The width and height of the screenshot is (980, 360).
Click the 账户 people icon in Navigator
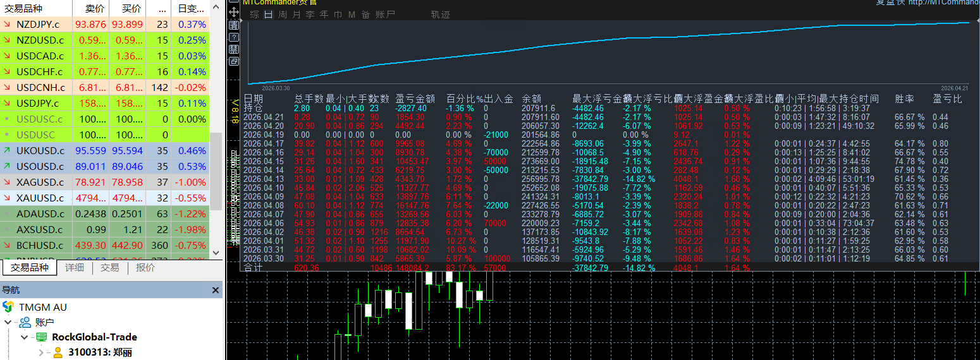coord(25,322)
